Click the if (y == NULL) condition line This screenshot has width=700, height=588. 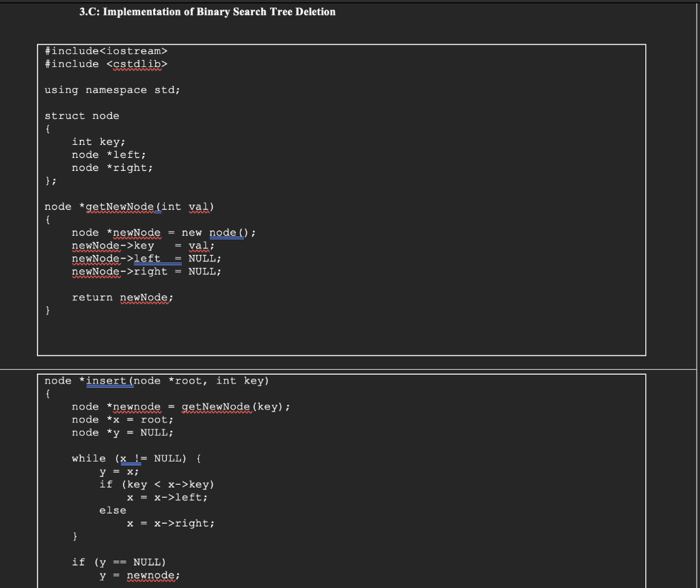(117, 562)
